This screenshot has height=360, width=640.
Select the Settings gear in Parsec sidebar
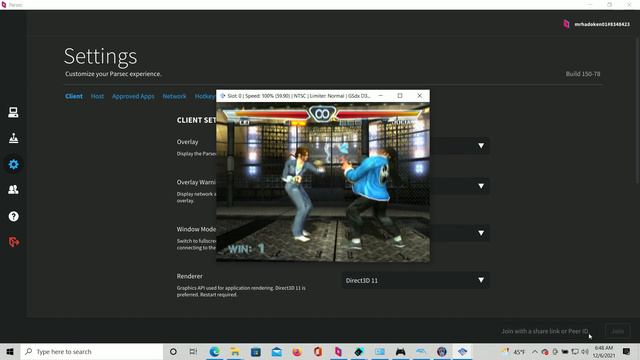pos(13,164)
